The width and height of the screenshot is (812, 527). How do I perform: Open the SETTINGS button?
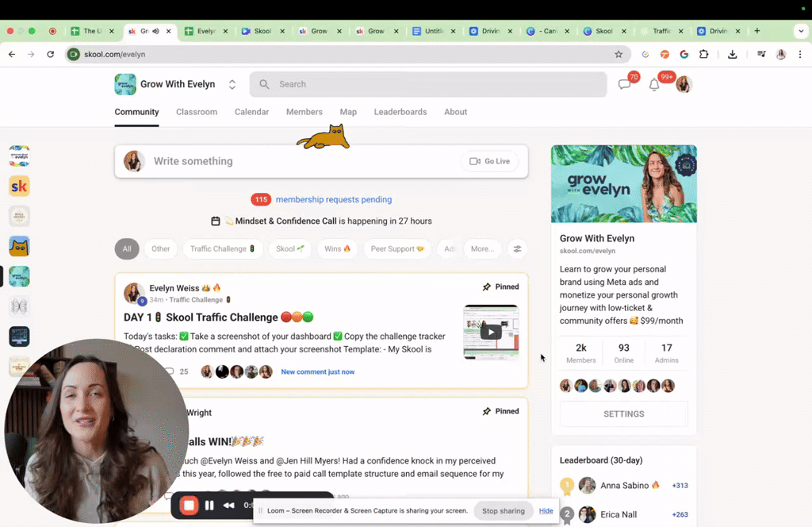tap(623, 414)
